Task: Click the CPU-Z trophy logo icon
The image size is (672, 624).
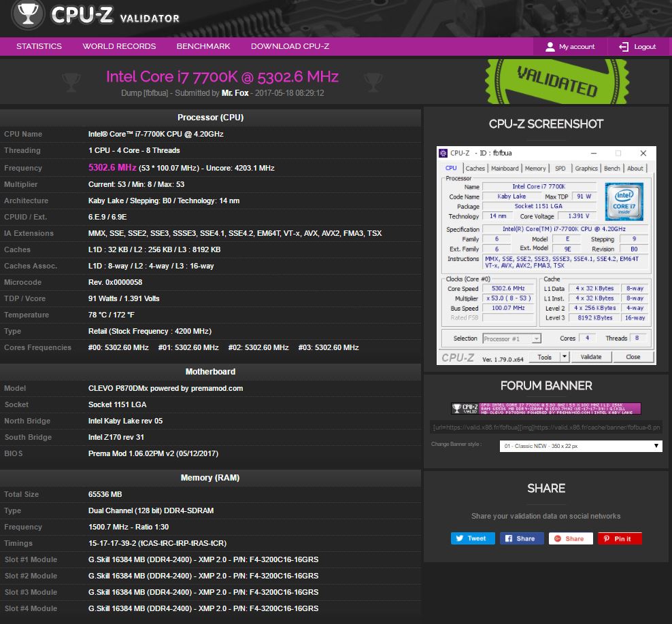Action: click(x=28, y=14)
